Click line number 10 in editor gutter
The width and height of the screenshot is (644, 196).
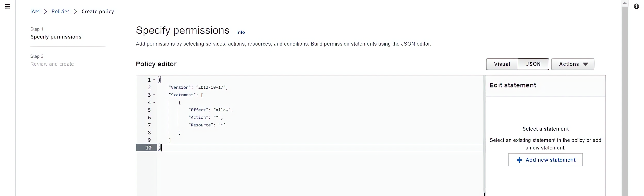[x=149, y=148]
